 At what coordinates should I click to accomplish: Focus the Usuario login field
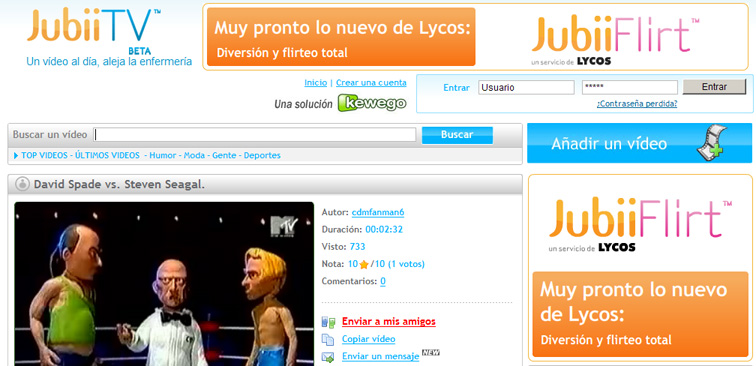point(526,87)
